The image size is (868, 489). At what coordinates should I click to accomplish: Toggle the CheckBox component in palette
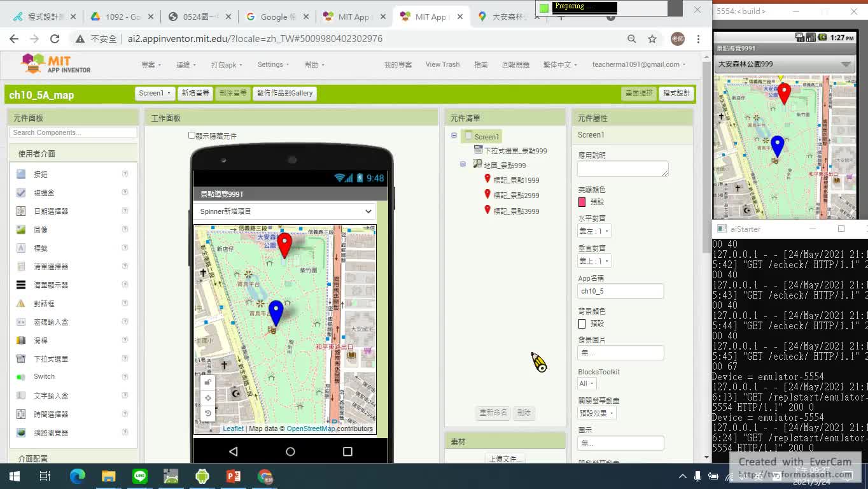click(x=21, y=192)
